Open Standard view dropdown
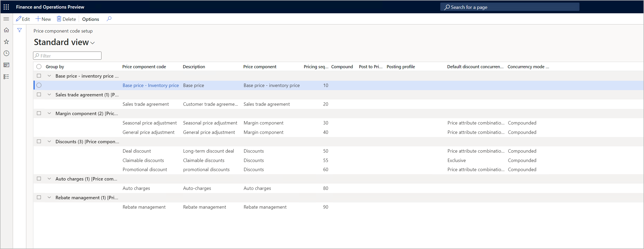644x249 pixels. pyautogui.click(x=64, y=42)
